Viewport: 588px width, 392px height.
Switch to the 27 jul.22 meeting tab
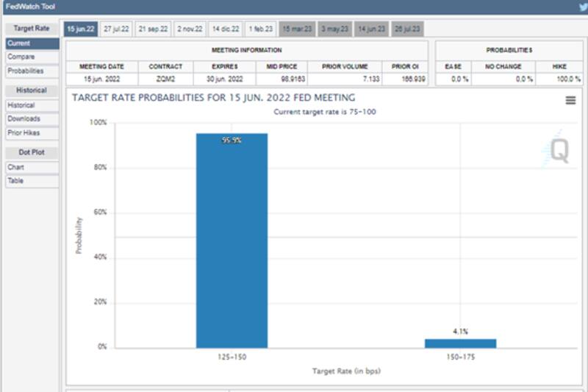coord(116,29)
